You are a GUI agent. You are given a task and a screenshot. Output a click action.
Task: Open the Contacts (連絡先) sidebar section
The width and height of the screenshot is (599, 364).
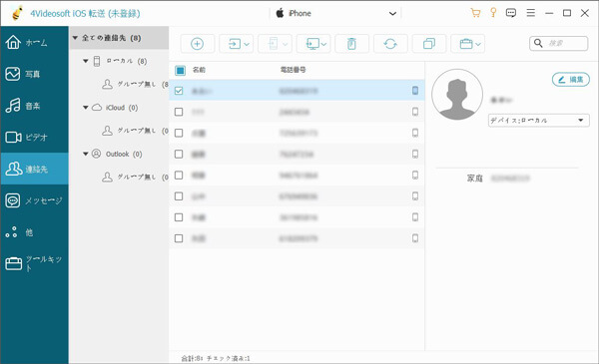click(x=34, y=169)
